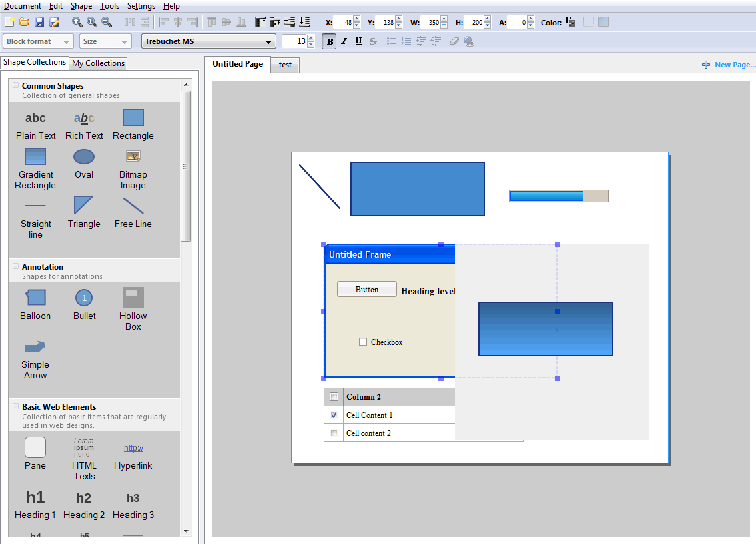Align shapes to horizontal center

(x=178, y=22)
